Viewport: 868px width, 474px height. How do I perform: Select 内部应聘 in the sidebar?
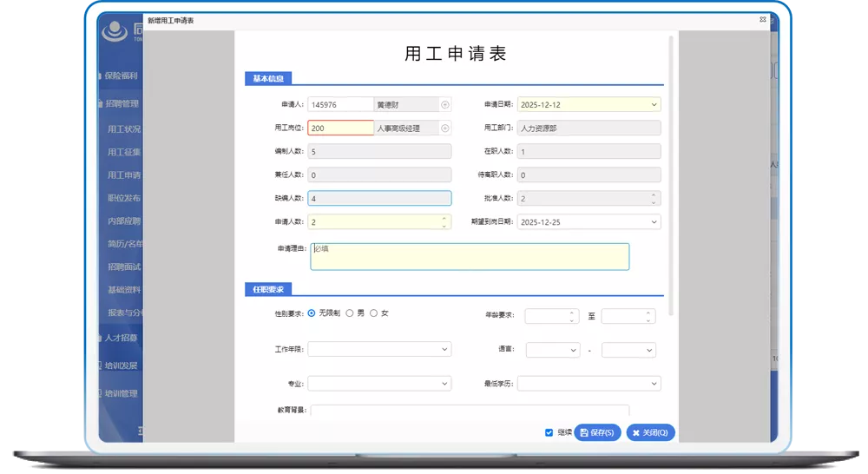(124, 221)
